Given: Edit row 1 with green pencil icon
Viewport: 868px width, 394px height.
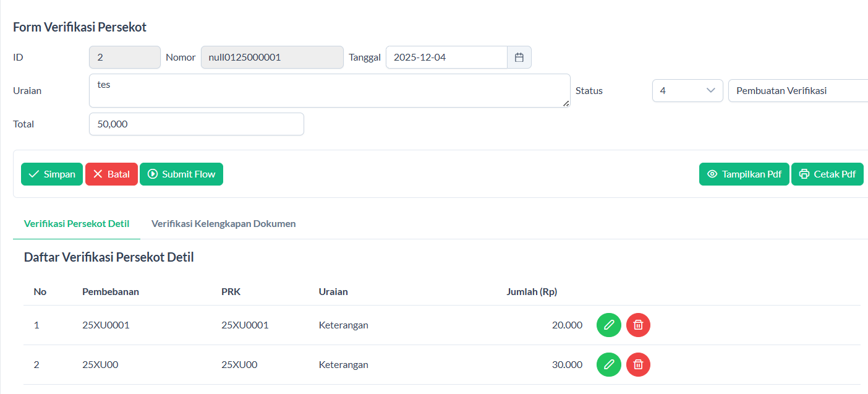Looking at the screenshot, I should click(x=608, y=325).
